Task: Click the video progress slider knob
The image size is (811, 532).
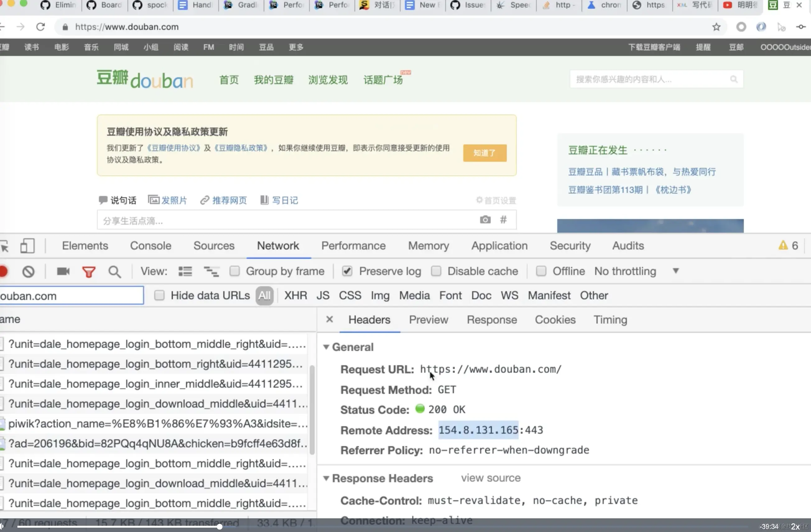Action: [x=220, y=526]
